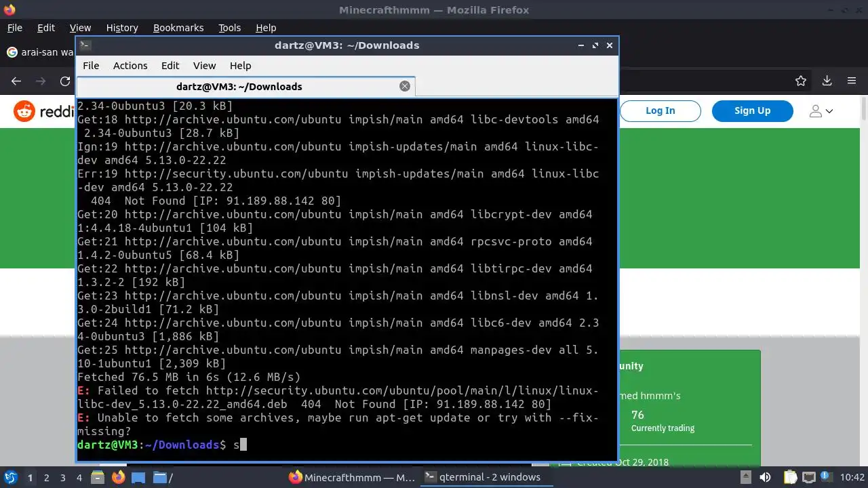Open removable media tray icon

pyautogui.click(x=745, y=477)
